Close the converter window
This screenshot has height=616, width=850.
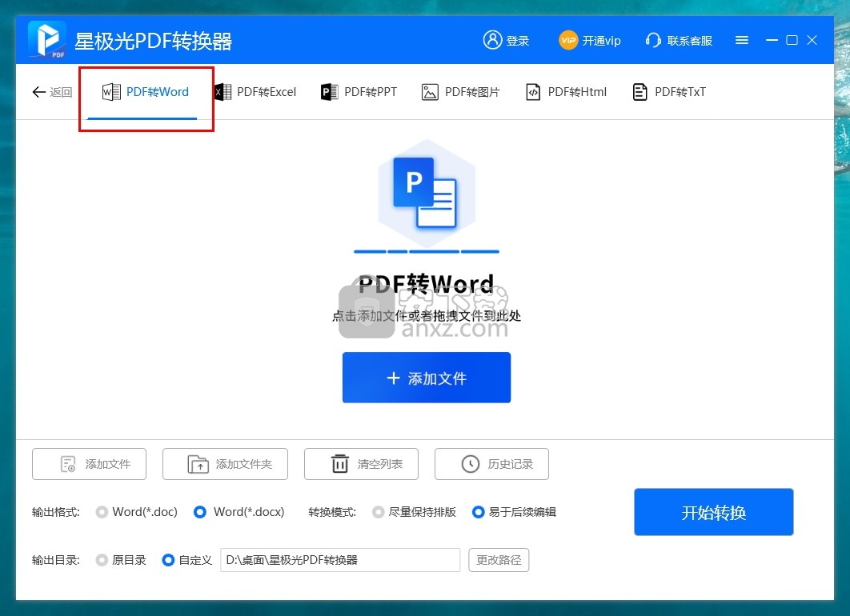pos(812,40)
